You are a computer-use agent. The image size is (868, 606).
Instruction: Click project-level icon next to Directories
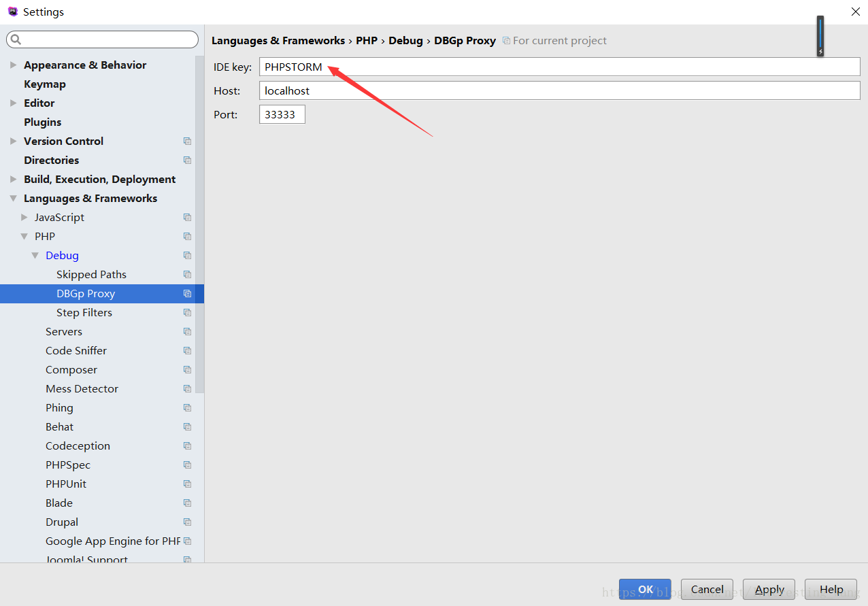(187, 161)
